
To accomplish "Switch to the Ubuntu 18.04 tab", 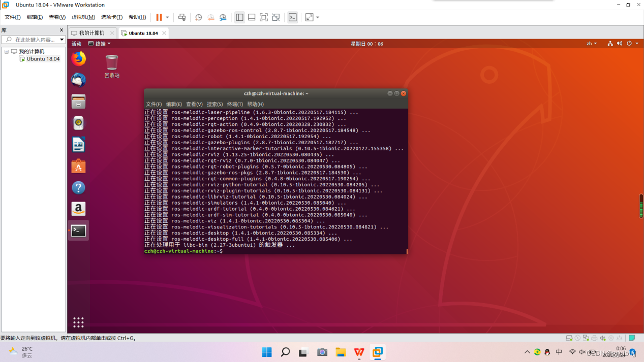I will click(x=143, y=33).
